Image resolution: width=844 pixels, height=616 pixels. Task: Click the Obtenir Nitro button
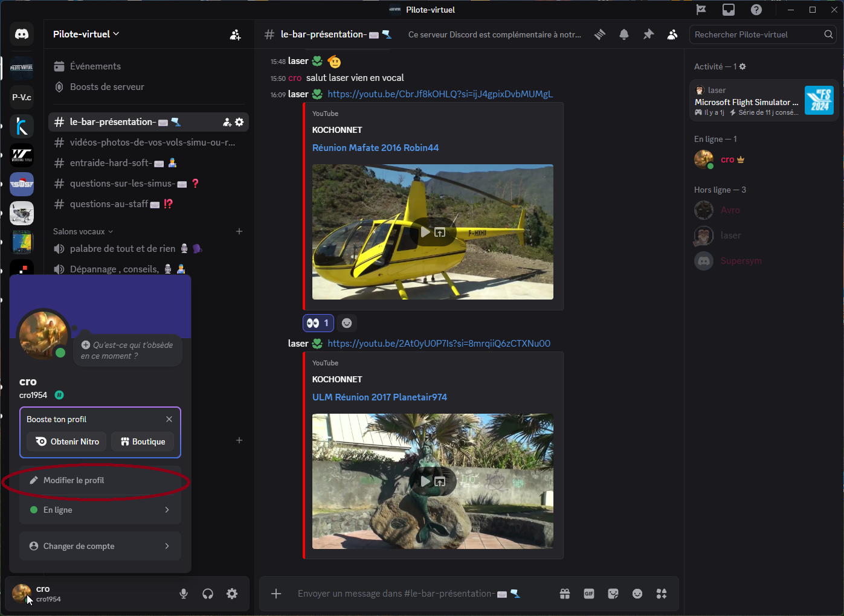tap(67, 441)
